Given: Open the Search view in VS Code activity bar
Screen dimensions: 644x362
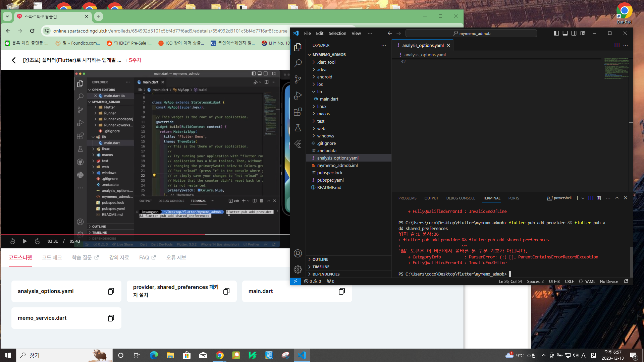Looking at the screenshot, I should point(298,63).
